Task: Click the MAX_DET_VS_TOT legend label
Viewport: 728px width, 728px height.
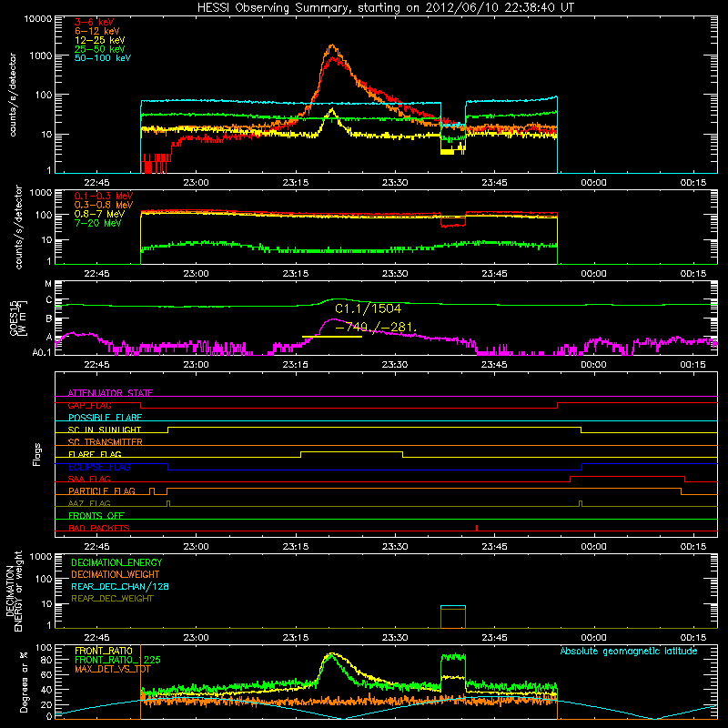Action: coord(112,669)
